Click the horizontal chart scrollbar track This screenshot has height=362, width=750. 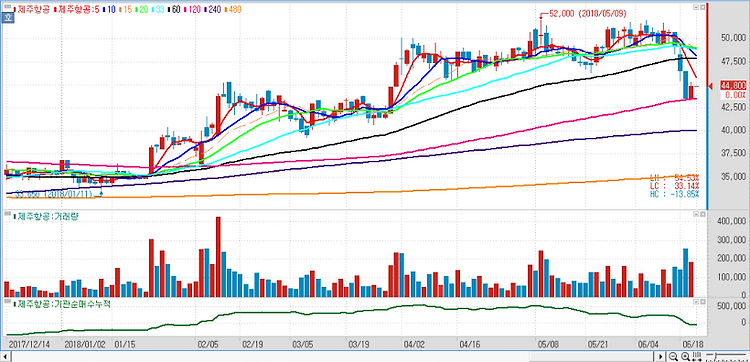333,357
